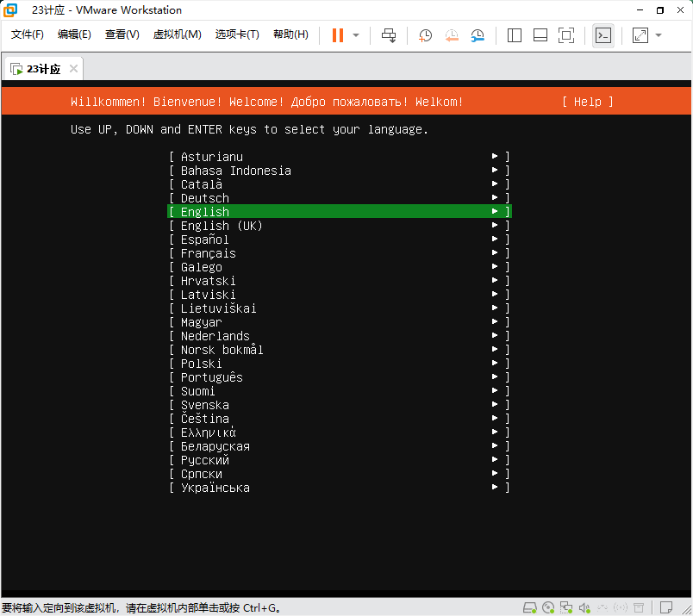The image size is (693, 616).
Task: Select Latviski language
Action: 340,295
